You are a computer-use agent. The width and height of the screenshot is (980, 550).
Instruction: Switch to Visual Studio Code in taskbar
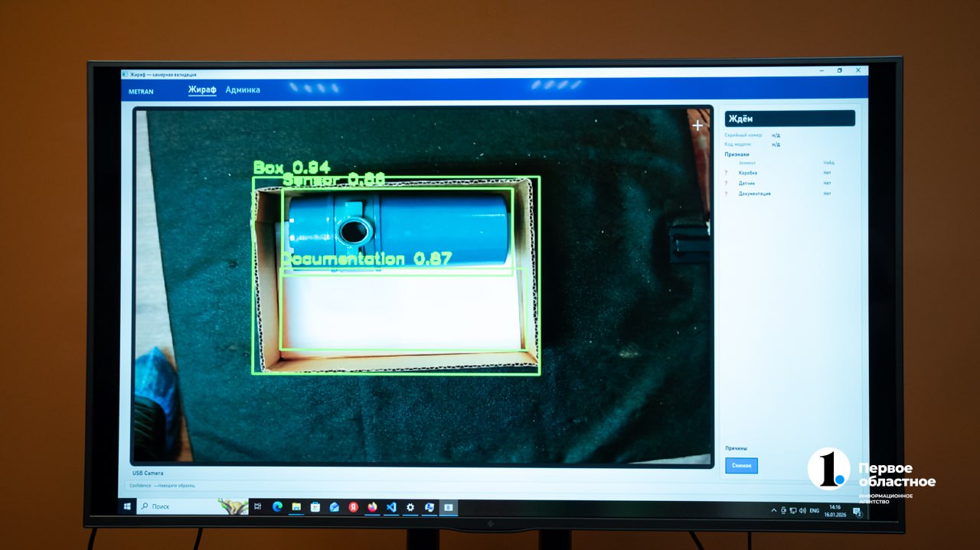[391, 506]
